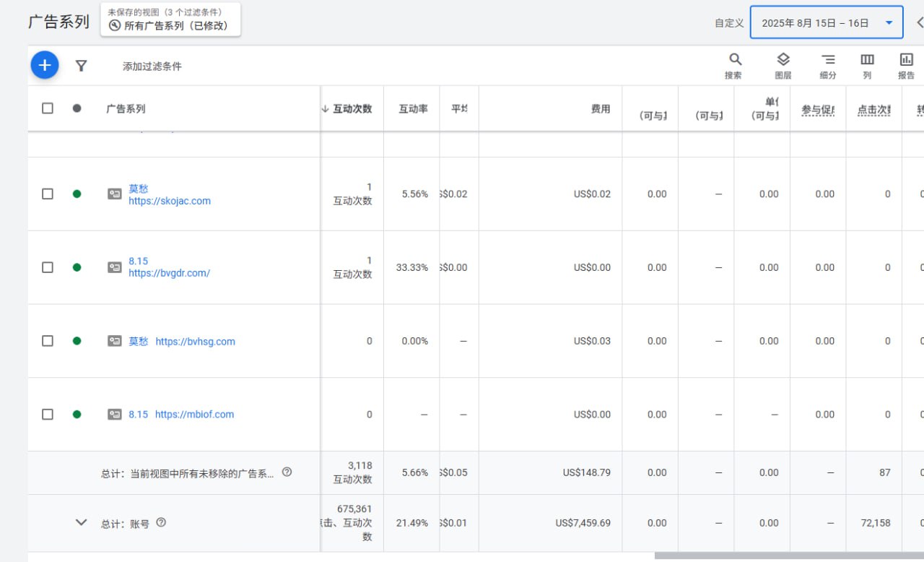Check the box for skojac.com campaign
The image size is (924, 562).
[48, 194]
